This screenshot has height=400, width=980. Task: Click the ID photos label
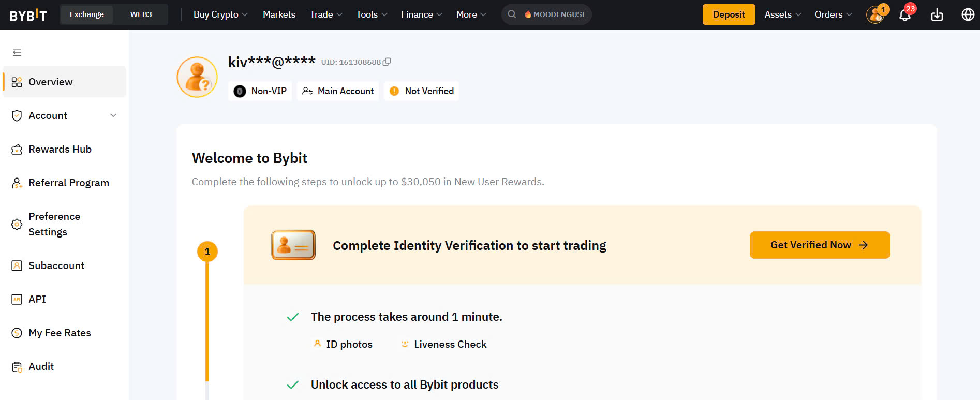pos(349,344)
